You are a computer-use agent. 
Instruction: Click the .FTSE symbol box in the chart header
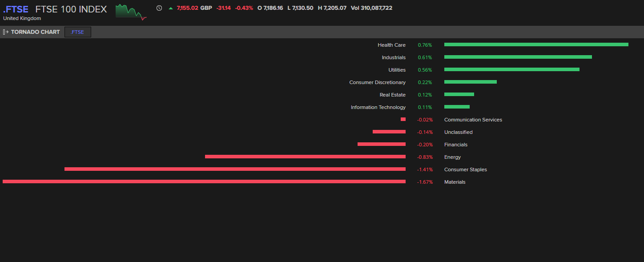point(78,32)
